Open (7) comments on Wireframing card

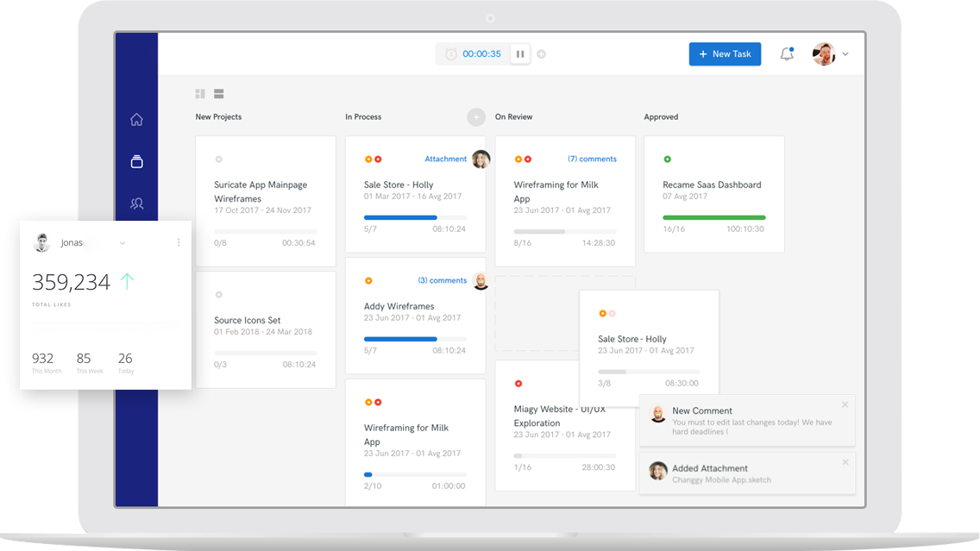pyautogui.click(x=592, y=159)
